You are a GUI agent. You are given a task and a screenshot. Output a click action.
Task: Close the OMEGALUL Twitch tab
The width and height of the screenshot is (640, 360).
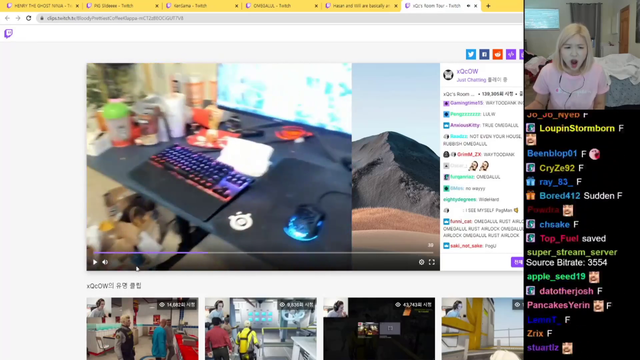coord(316,6)
